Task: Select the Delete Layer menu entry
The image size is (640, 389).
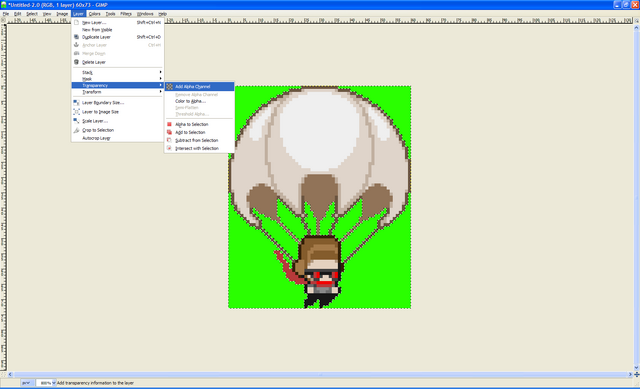Action: 118,62
